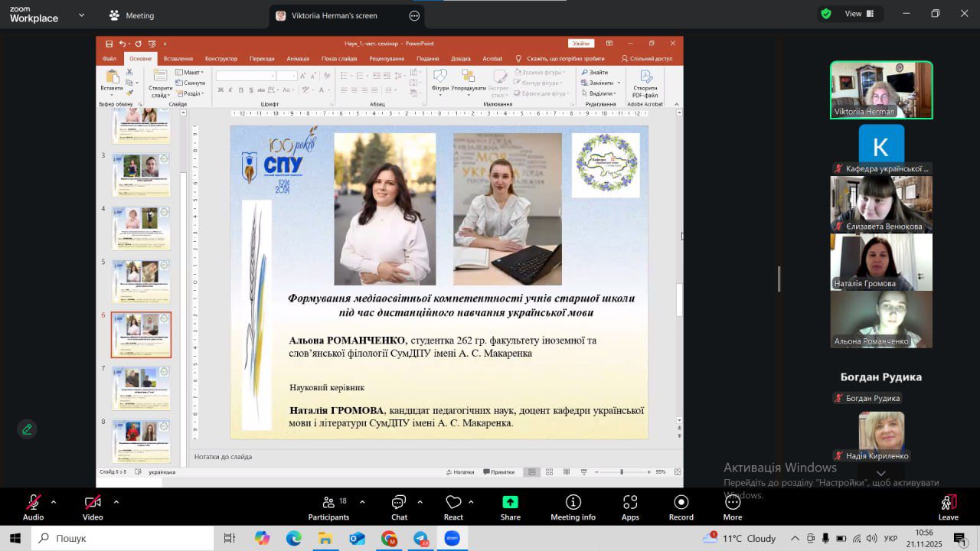
Task: Open the Zoom Apps panel
Action: coord(630,507)
